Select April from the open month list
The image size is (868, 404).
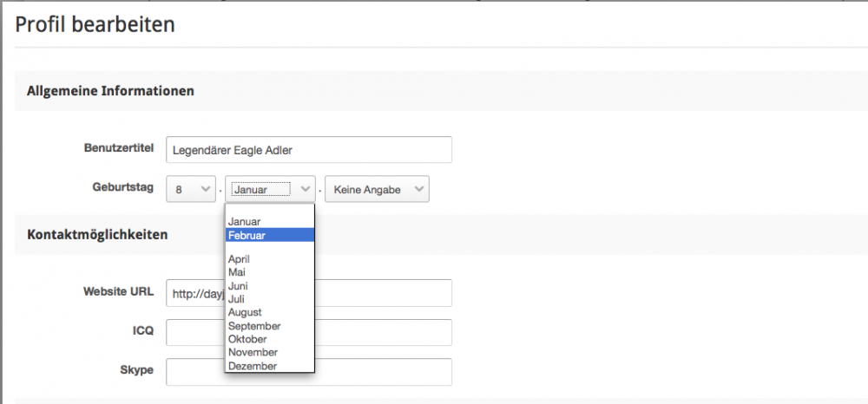click(269, 259)
